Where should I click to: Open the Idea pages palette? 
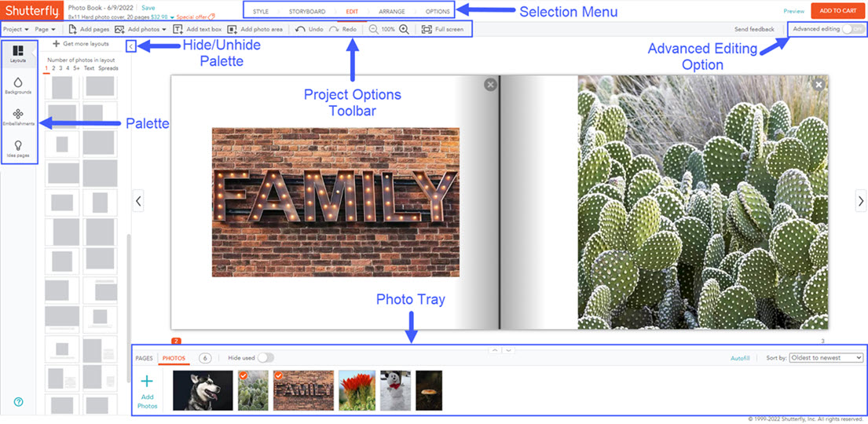click(x=18, y=148)
